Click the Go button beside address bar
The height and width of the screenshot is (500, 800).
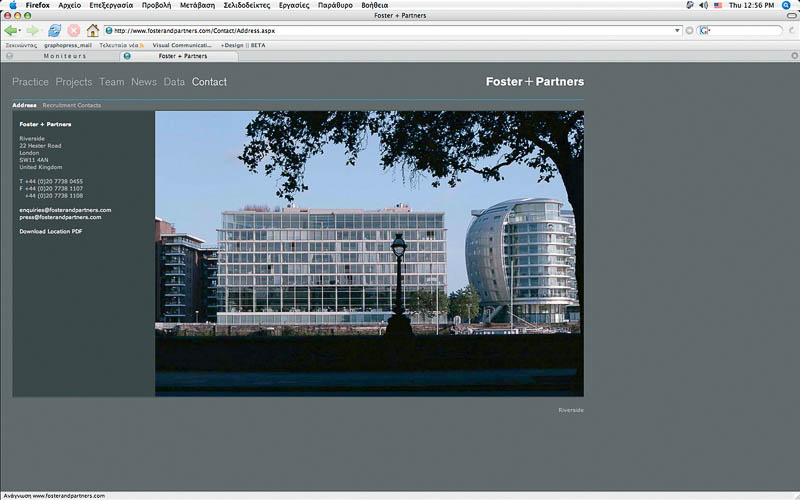689,31
